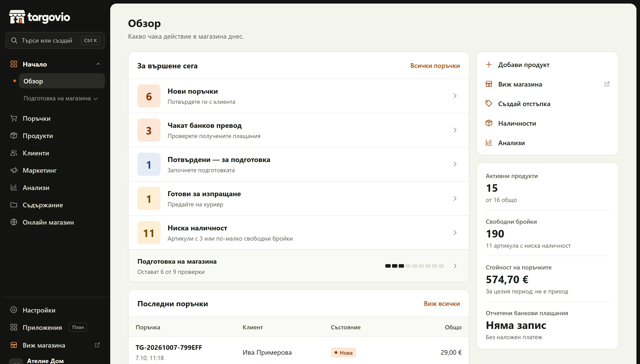Click the Всички поръчки link
The image size is (640, 364).
point(435,66)
